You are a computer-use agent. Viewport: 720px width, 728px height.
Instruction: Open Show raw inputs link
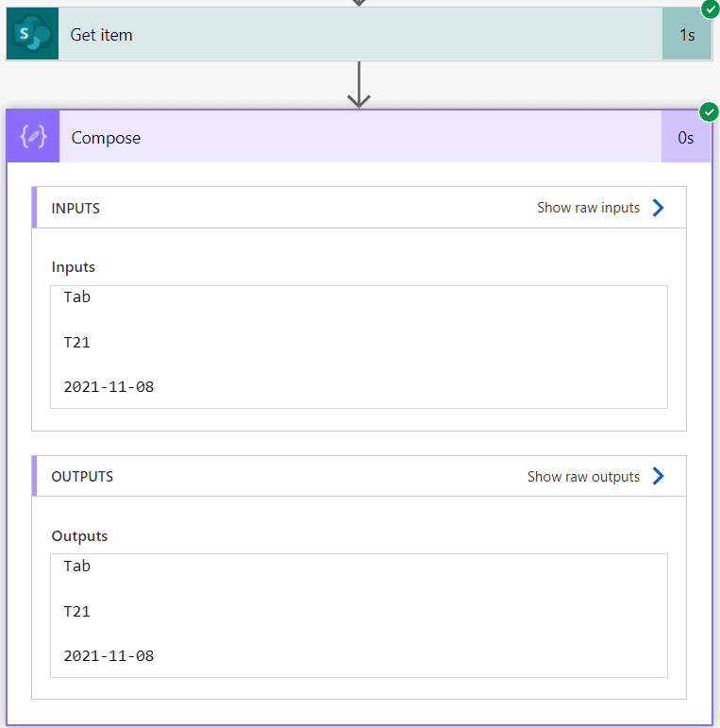[x=588, y=208]
